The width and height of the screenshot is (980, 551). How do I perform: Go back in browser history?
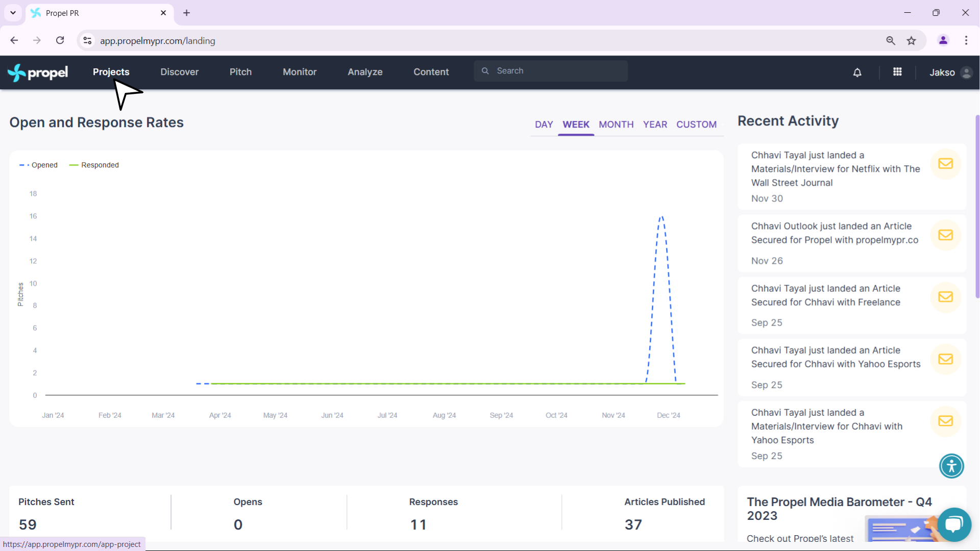click(x=14, y=40)
